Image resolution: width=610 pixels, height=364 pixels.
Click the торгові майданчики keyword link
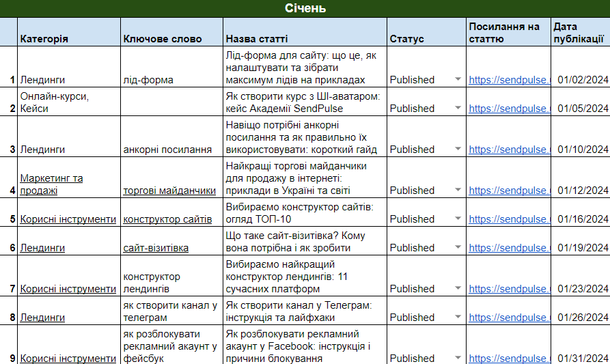(169, 191)
